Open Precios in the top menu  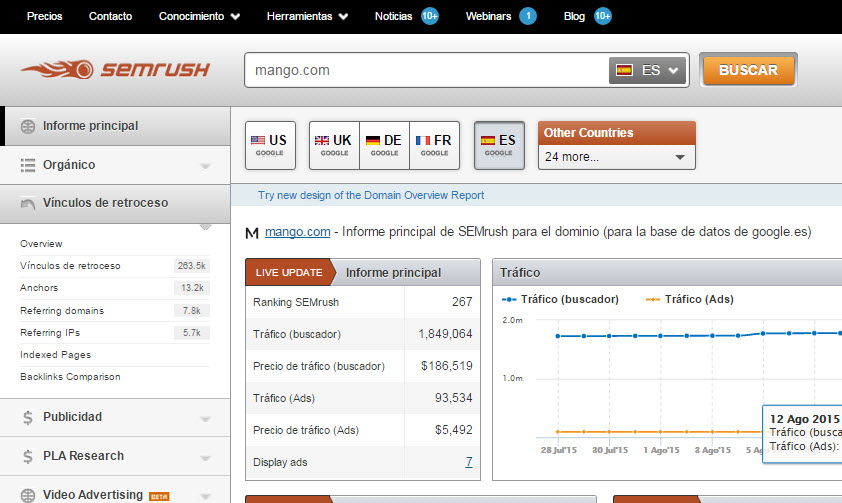pyautogui.click(x=45, y=16)
